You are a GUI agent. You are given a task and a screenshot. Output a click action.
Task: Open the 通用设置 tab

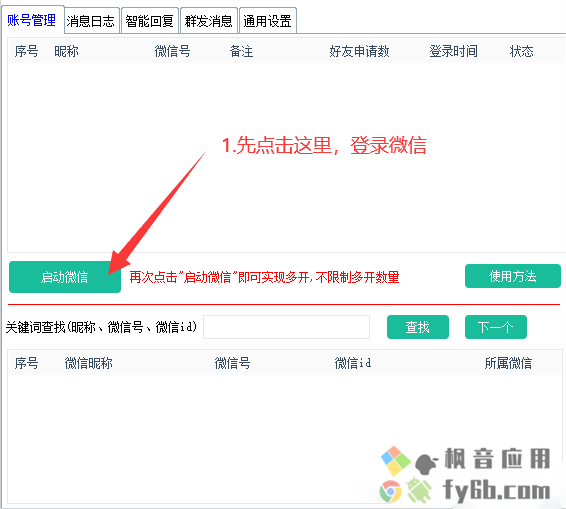(267, 21)
